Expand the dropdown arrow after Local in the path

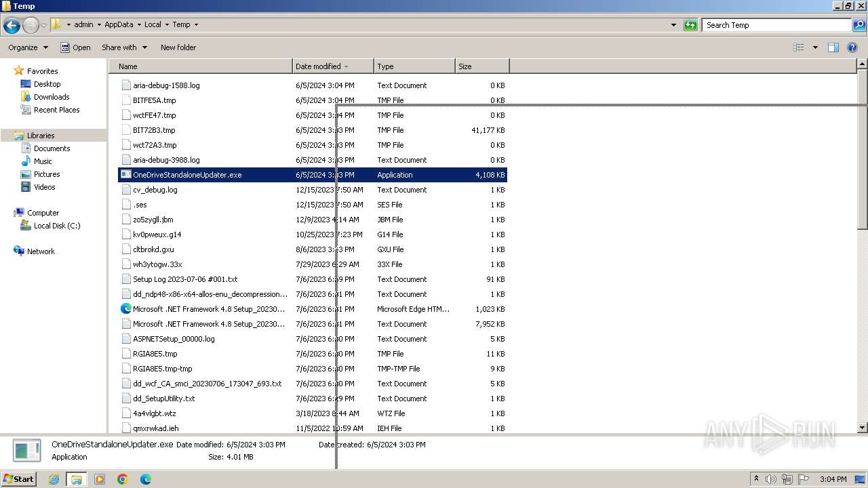pos(167,24)
